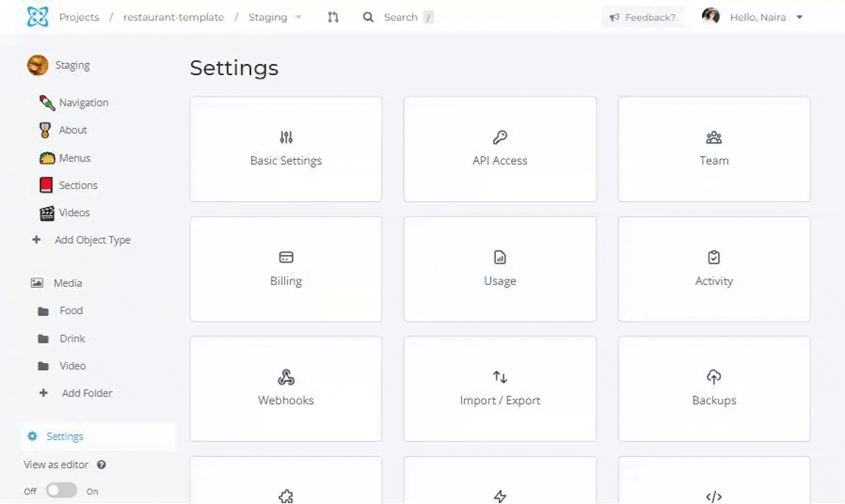This screenshot has height=504, width=845.
Task: Click the Flotiq logo icon
Action: coord(37,17)
